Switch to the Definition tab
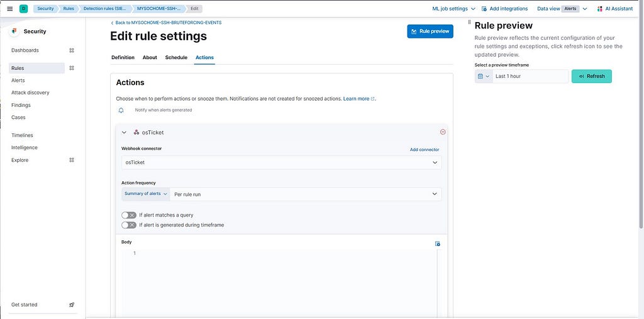This screenshot has height=319, width=644. 123,57
